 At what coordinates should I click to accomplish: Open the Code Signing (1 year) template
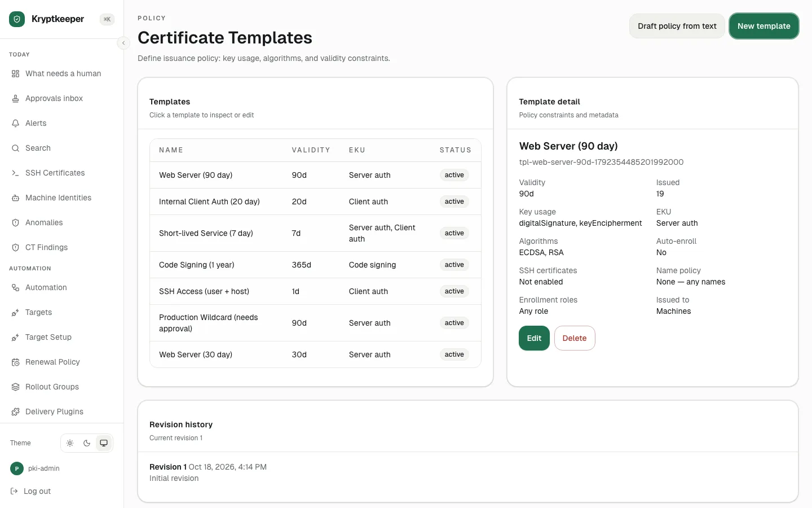click(315, 265)
